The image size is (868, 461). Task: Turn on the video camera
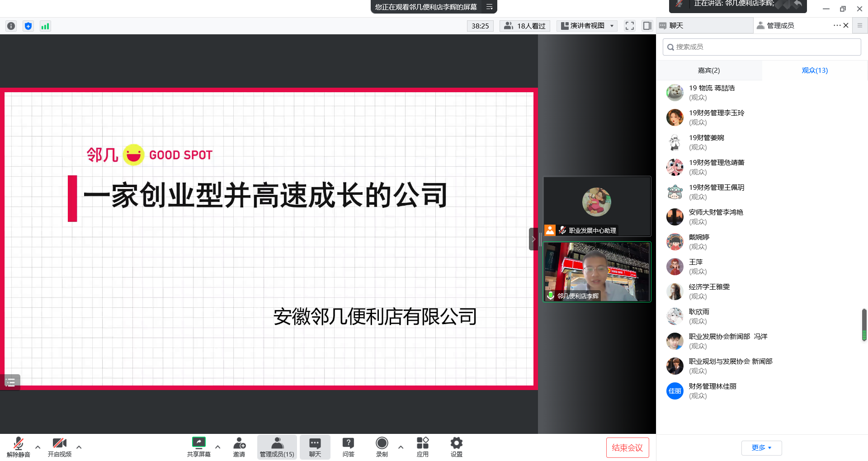(59, 447)
